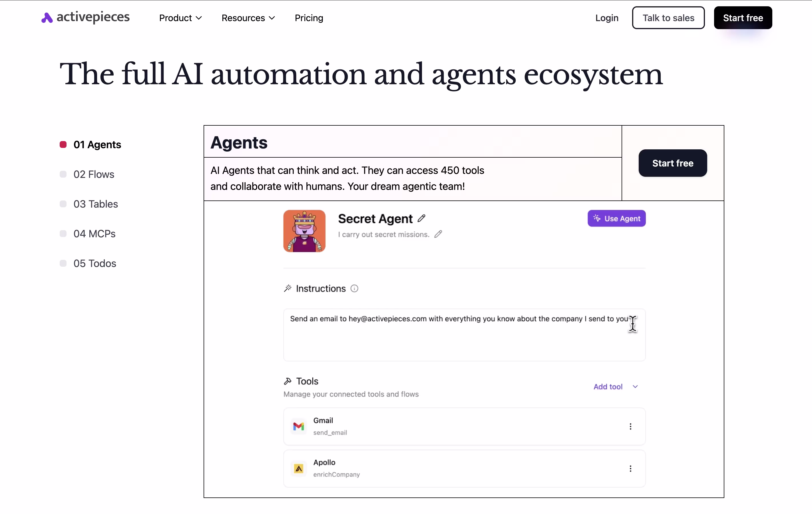Open the Pricing page link
Screen dimensions: 812x514
[x=309, y=18]
